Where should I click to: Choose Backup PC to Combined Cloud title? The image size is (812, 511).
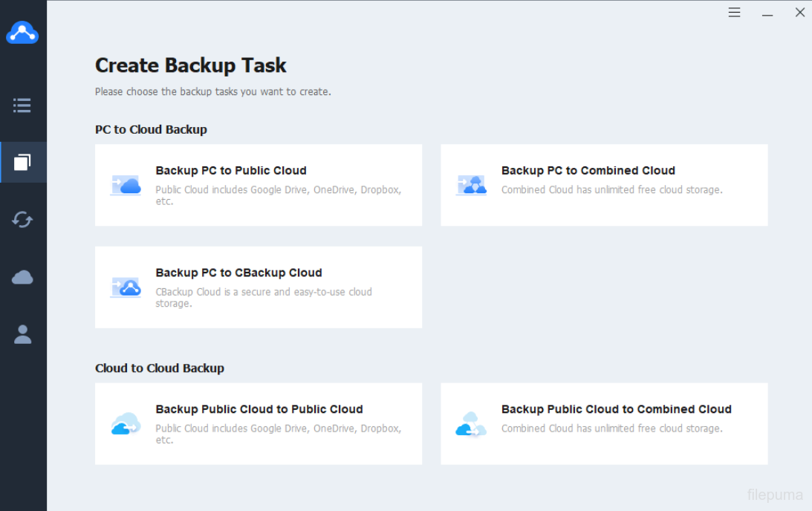(x=588, y=171)
